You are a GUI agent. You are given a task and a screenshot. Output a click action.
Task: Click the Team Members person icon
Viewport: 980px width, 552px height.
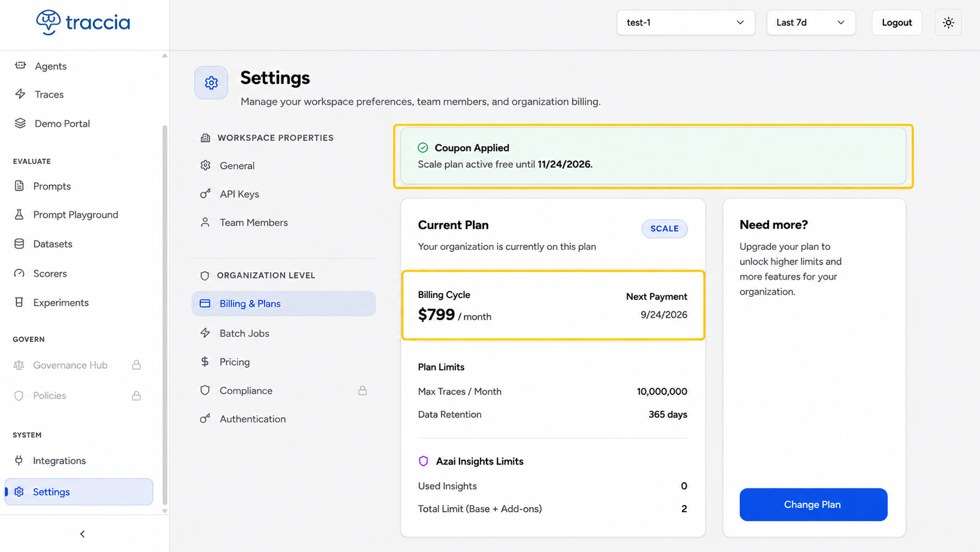point(205,222)
